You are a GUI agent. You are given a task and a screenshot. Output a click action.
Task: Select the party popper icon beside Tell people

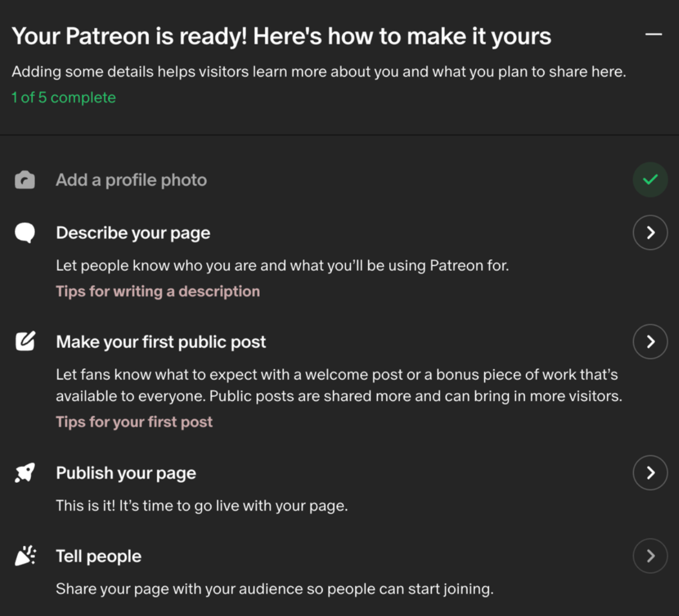pos(24,556)
